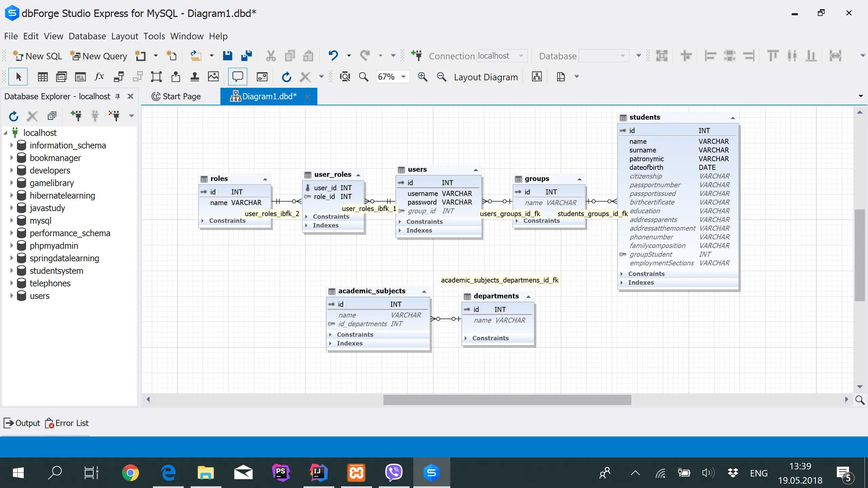This screenshot has height=488, width=868.
Task: Click the New Image toolbar icon
Action: (213, 77)
